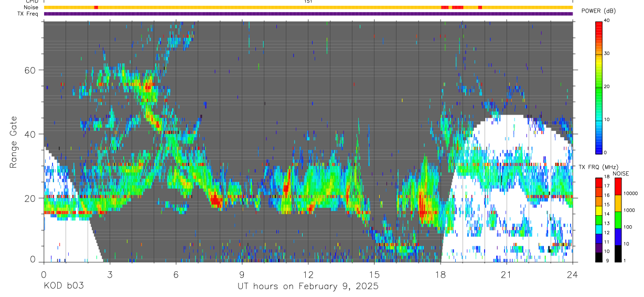Click the '0' tick on the UT hours axis
This screenshot has height=297, width=644.
click(x=44, y=275)
